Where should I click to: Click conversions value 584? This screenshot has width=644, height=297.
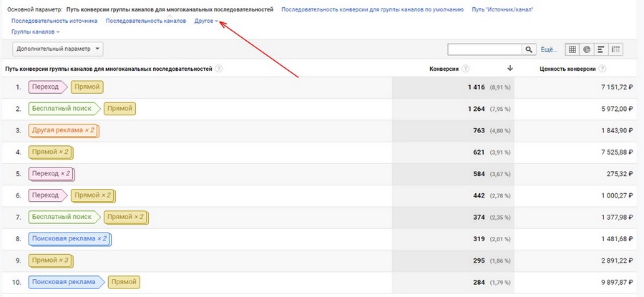pos(479,174)
